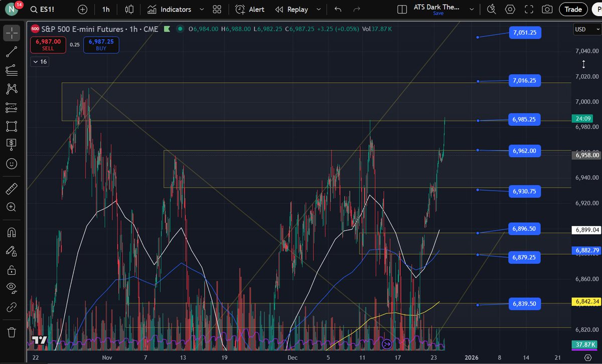Viewport: 602px width, 364px height.
Task: Toggle lock all drawings
Action: pos(12,270)
